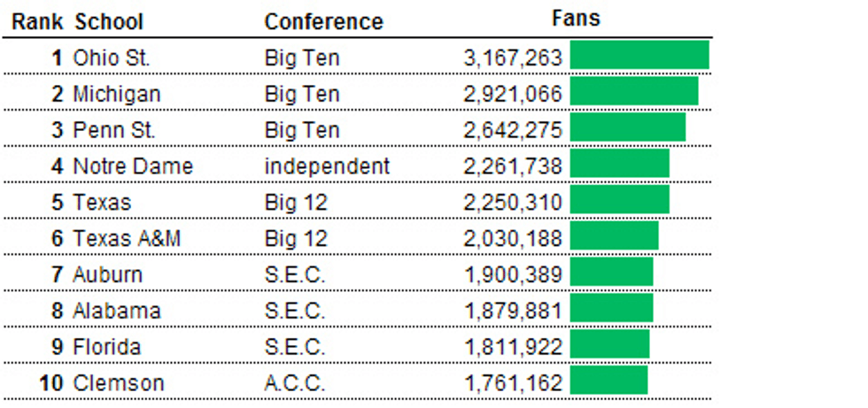Click the School column header
Image resolution: width=868 pixels, height=408 pixels.
click(109, 22)
